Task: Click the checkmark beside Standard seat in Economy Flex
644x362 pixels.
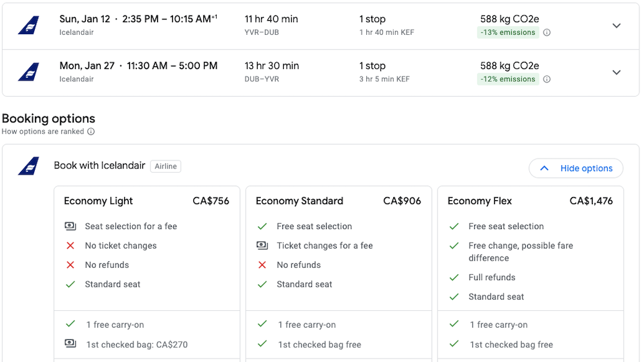Action: click(x=454, y=297)
